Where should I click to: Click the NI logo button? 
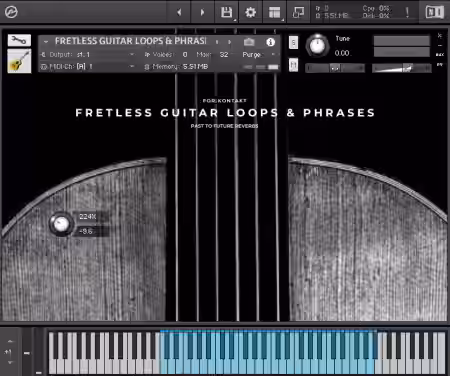click(435, 12)
